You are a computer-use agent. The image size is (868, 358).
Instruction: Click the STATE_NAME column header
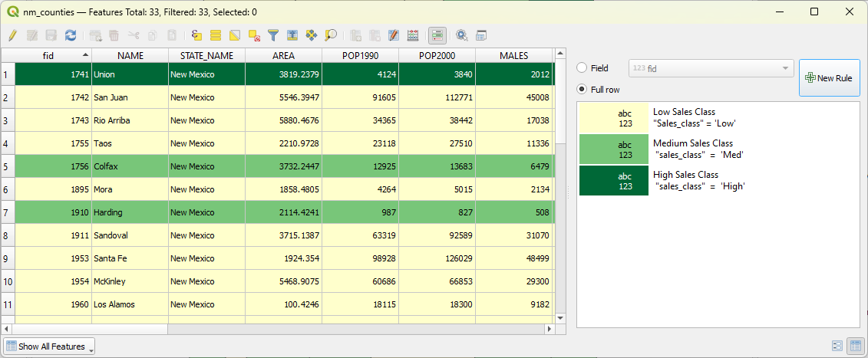[x=206, y=55]
